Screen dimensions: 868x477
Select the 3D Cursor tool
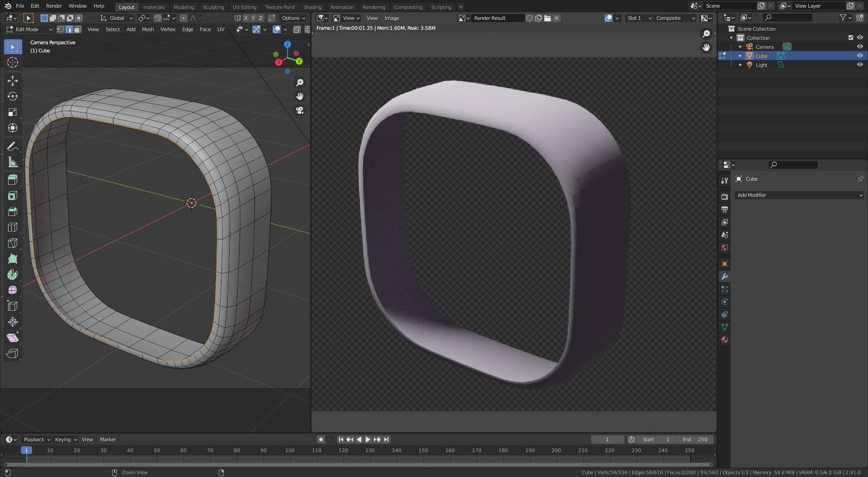13,62
